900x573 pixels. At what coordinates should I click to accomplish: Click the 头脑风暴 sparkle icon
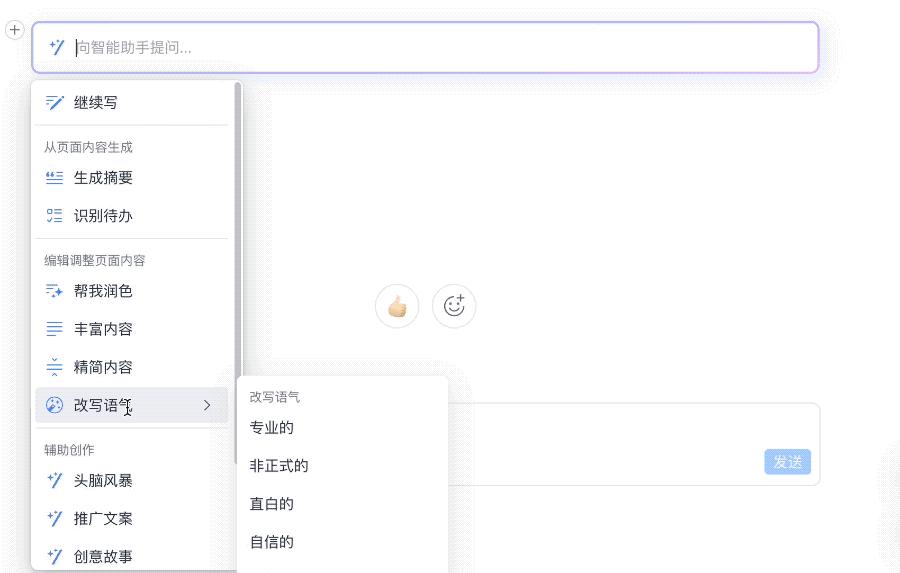tap(55, 480)
